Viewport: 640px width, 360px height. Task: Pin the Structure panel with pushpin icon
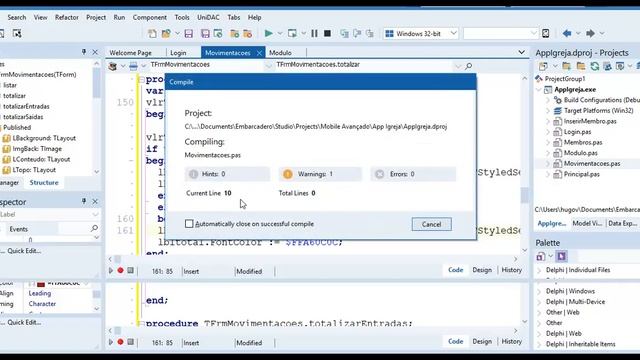tap(84, 52)
